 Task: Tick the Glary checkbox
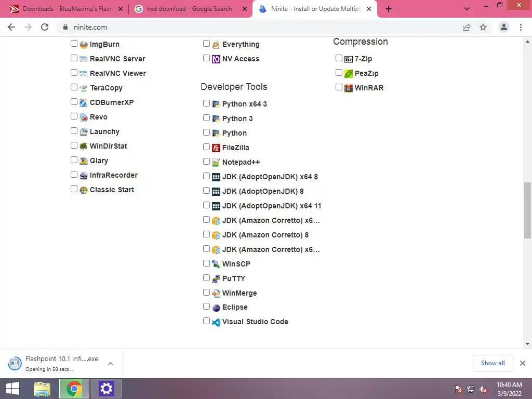click(x=74, y=160)
